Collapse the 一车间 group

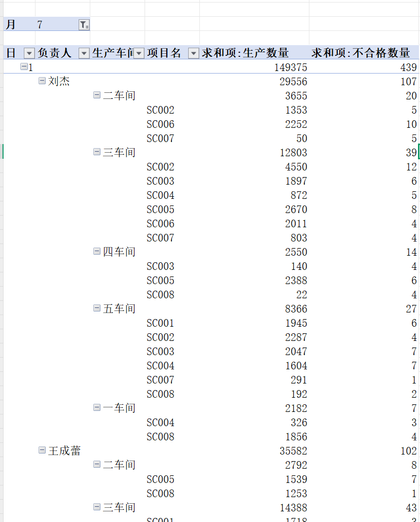click(x=97, y=408)
